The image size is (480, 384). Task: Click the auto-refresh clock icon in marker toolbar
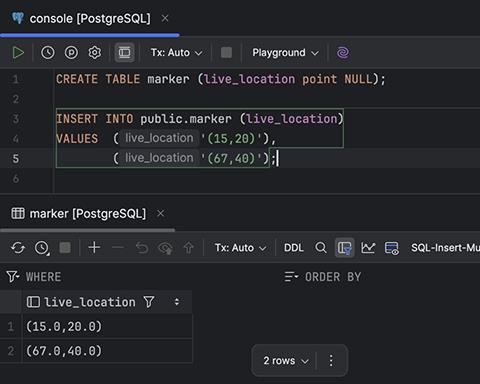[x=42, y=248]
